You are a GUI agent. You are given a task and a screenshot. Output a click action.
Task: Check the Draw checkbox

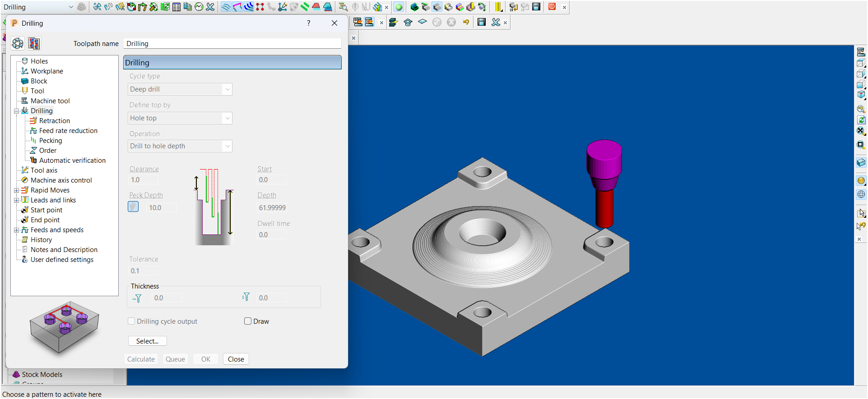tap(248, 321)
